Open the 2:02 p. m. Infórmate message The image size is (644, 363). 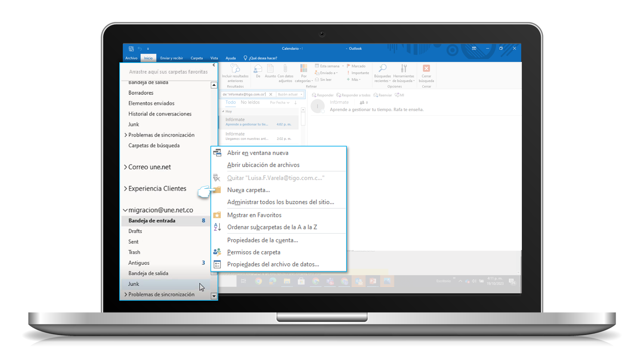coord(259,136)
